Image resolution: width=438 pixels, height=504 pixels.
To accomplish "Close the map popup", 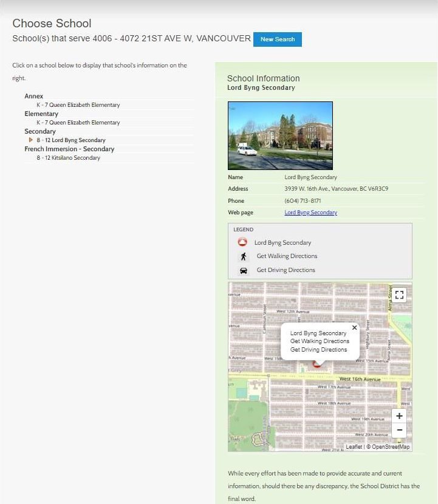I will [x=354, y=327].
